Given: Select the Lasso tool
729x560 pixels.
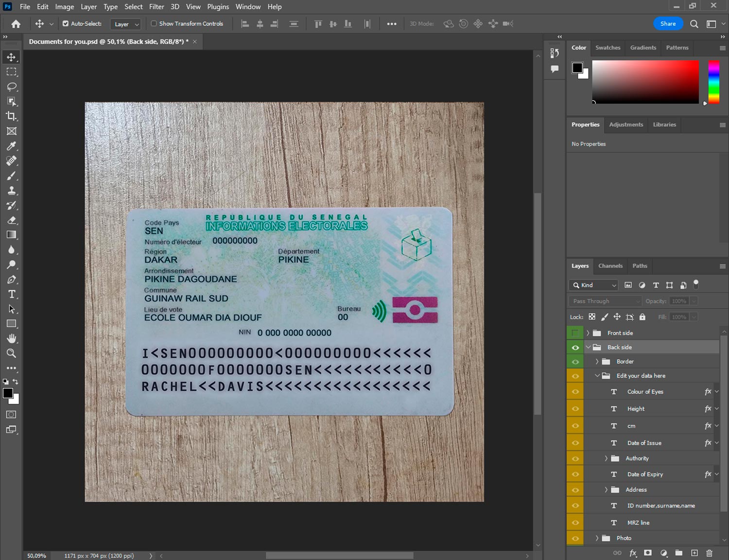Looking at the screenshot, I should [11, 87].
